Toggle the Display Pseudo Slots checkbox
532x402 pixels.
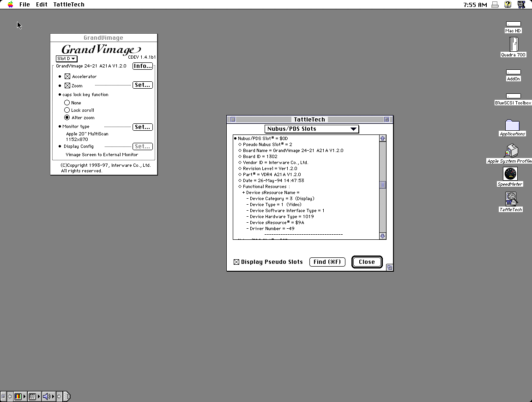(236, 262)
